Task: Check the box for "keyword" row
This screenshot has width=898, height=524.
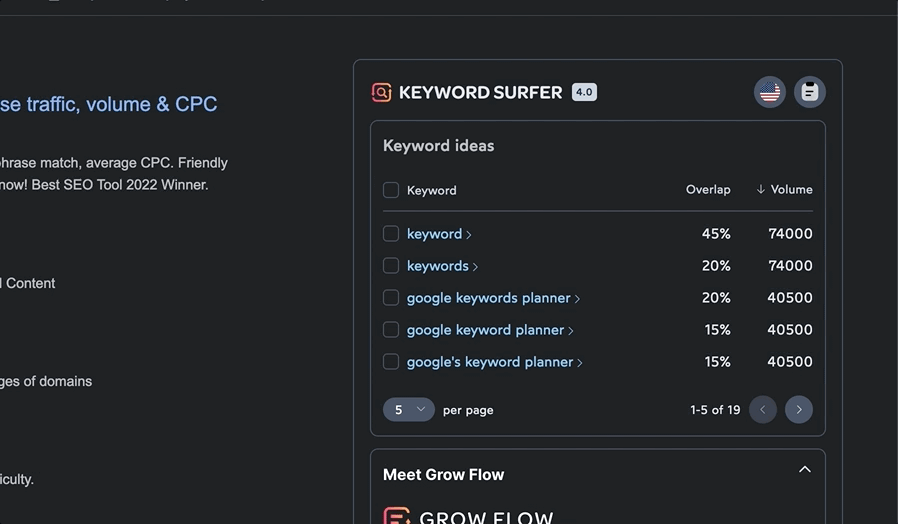Action: tap(391, 234)
